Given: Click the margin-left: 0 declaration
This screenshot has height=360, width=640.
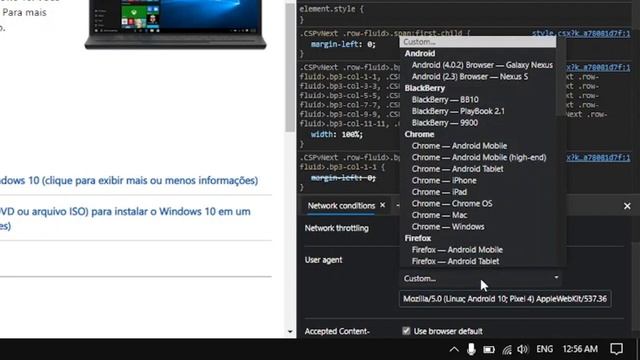Looking at the screenshot, I should 343,44.
